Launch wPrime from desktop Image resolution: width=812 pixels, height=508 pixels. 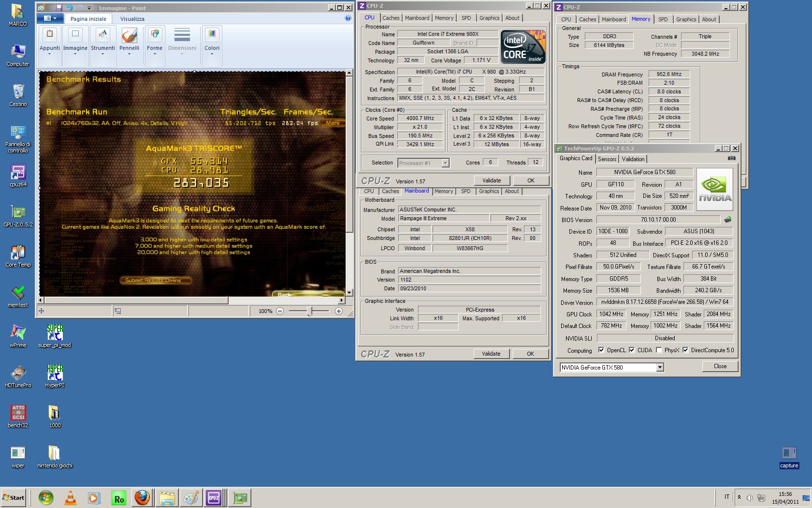(x=18, y=336)
